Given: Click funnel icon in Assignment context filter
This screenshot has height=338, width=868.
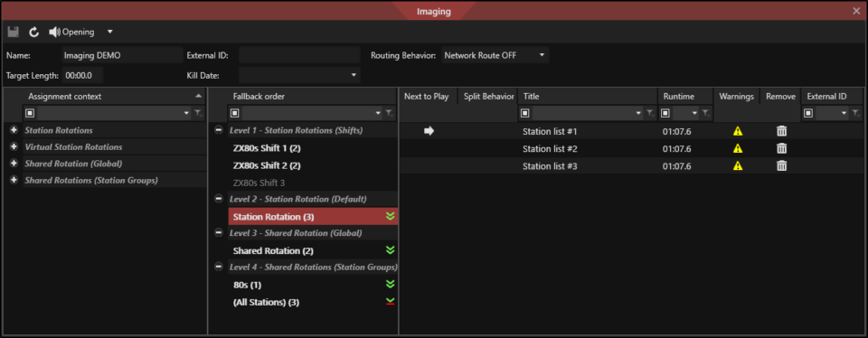Looking at the screenshot, I should 199,113.
